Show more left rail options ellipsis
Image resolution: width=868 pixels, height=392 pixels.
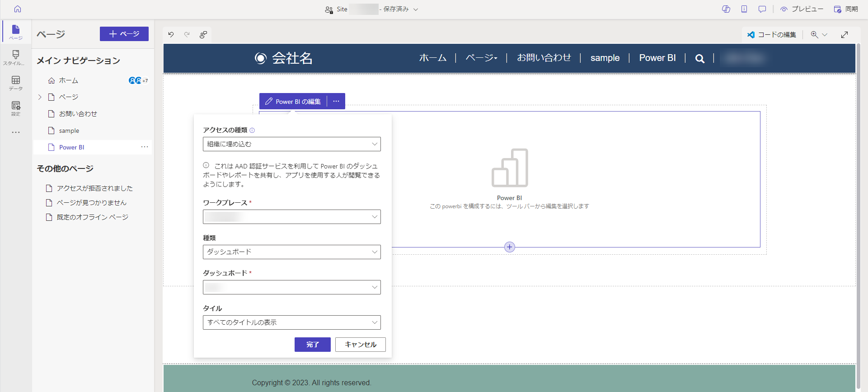point(16,132)
